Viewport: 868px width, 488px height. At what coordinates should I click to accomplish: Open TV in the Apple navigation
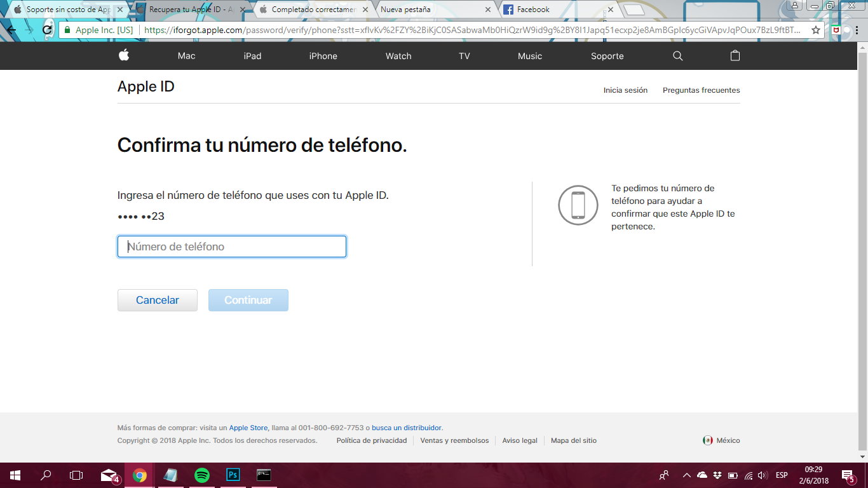(x=465, y=56)
